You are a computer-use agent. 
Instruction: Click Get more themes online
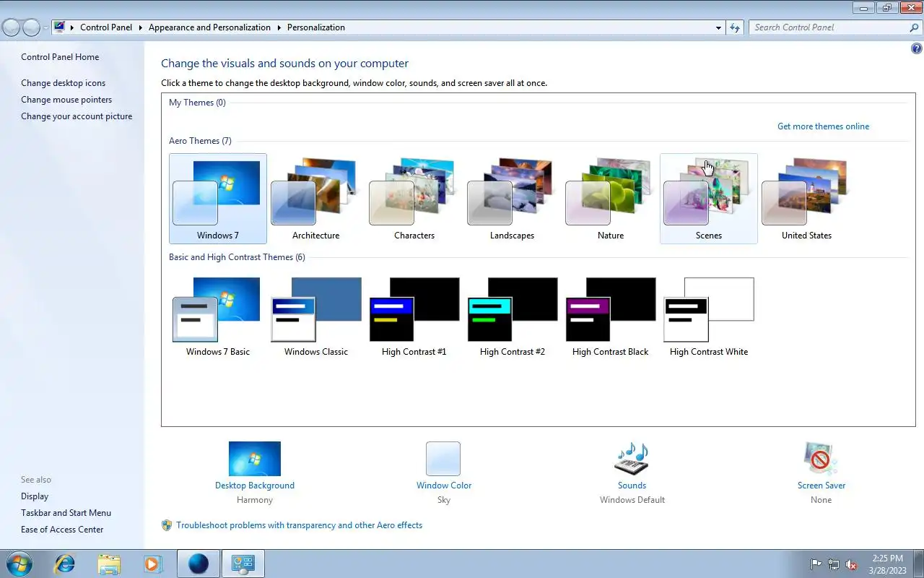823,126
